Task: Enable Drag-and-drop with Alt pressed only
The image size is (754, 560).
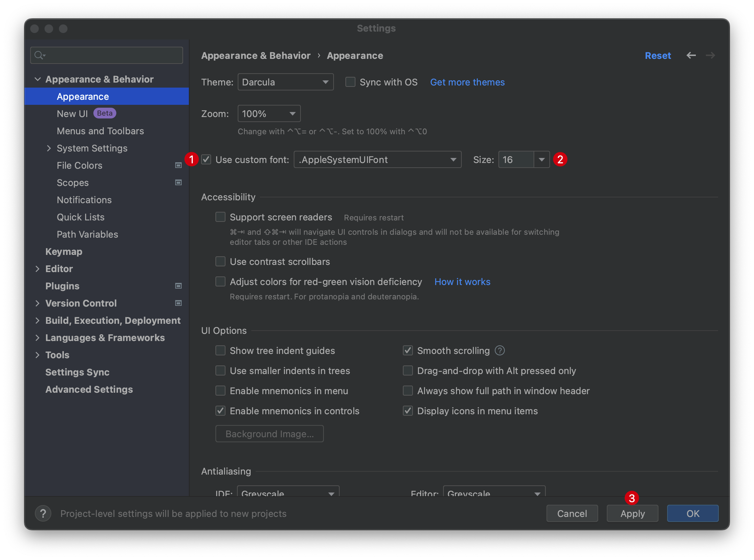Action: [408, 370]
